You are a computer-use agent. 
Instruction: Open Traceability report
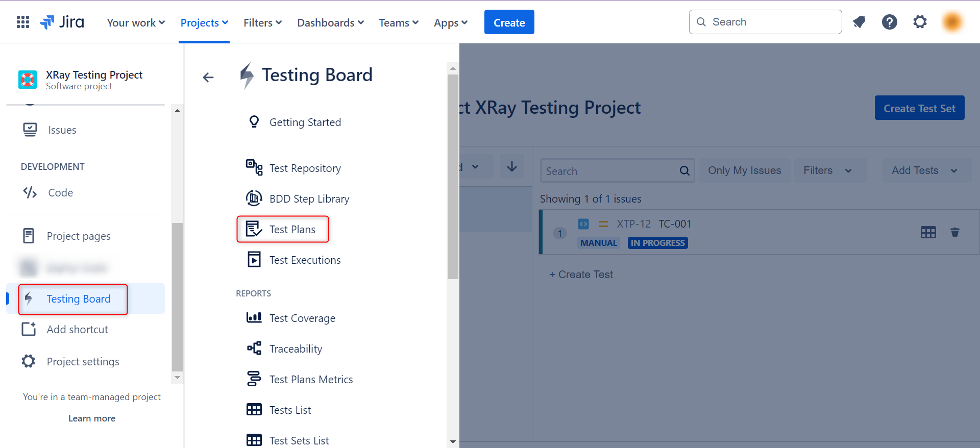[296, 349]
